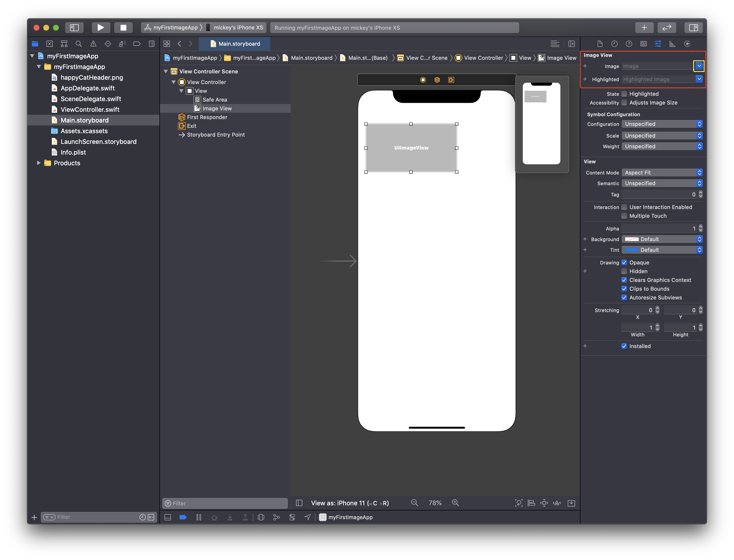Open the Symbol navigator

pos(64,44)
